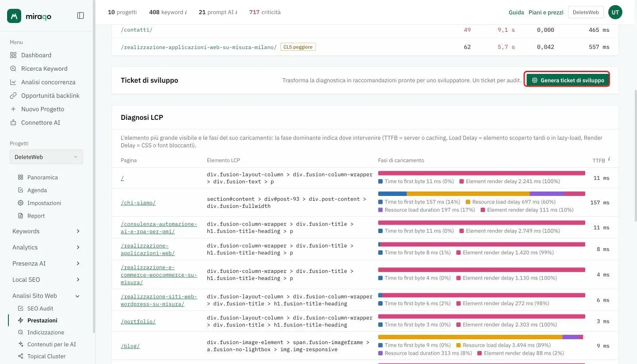Click the info icon next to keyword count
Image resolution: width=637 pixels, height=364 pixels.
coord(186,12)
